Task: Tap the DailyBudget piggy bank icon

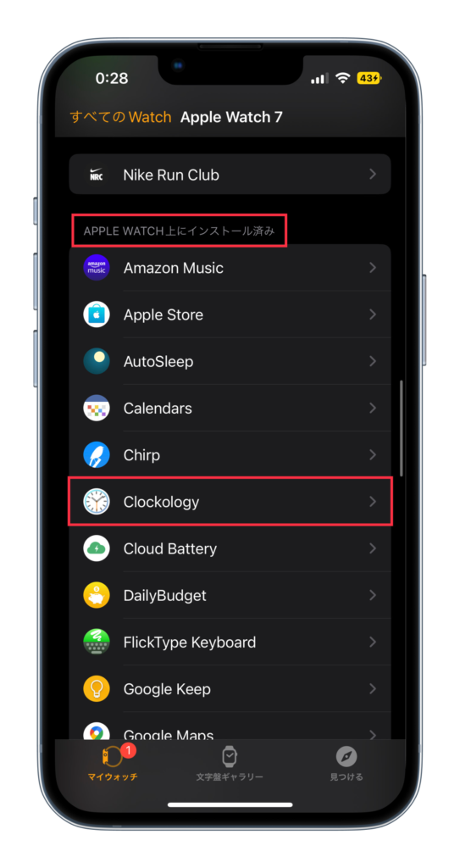Action: pos(97,595)
